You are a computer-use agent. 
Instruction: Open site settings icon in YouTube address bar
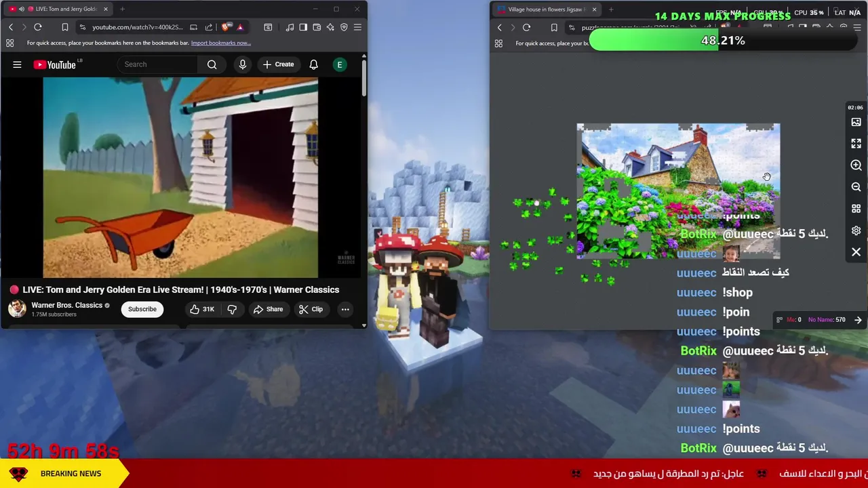tap(81, 27)
